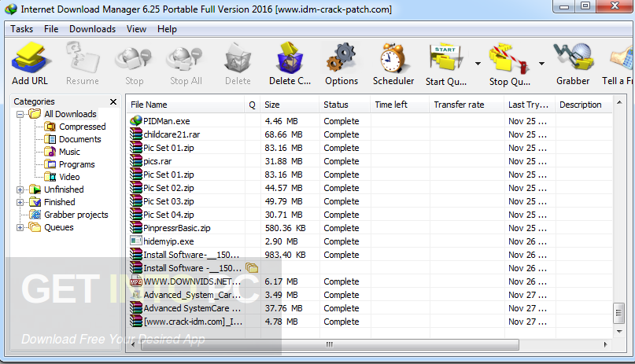Select the Compressed category
635x364 pixels.
click(x=82, y=127)
